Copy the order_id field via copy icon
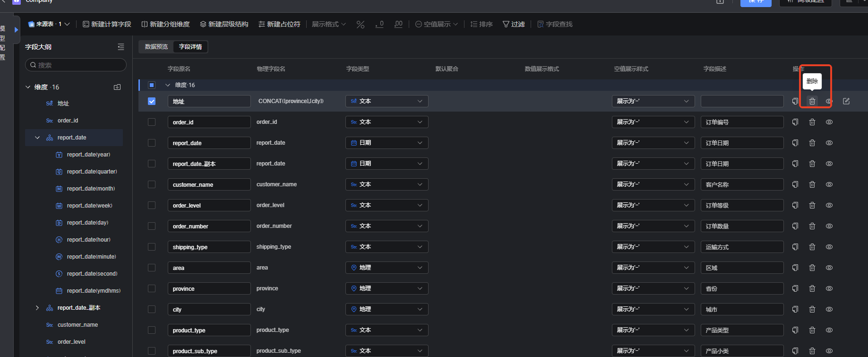This screenshot has width=868, height=357. (x=795, y=122)
